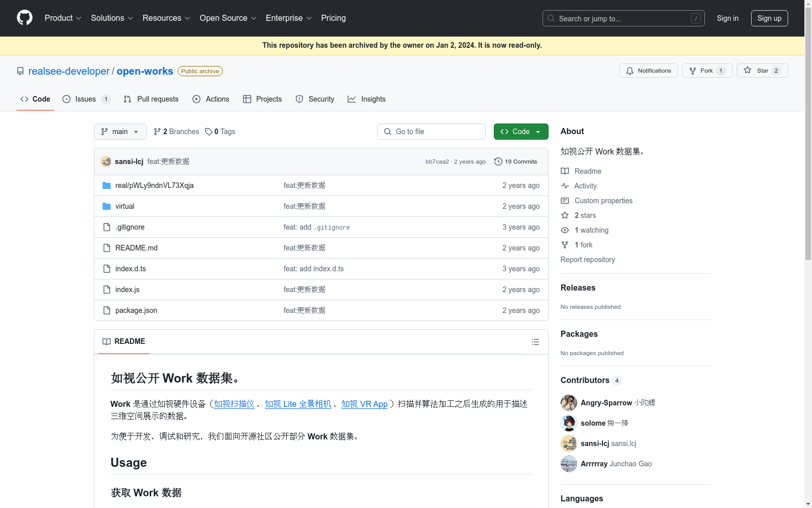Viewport: 812px width, 508px height.
Task: Click the Notifications bell button
Action: click(x=648, y=71)
